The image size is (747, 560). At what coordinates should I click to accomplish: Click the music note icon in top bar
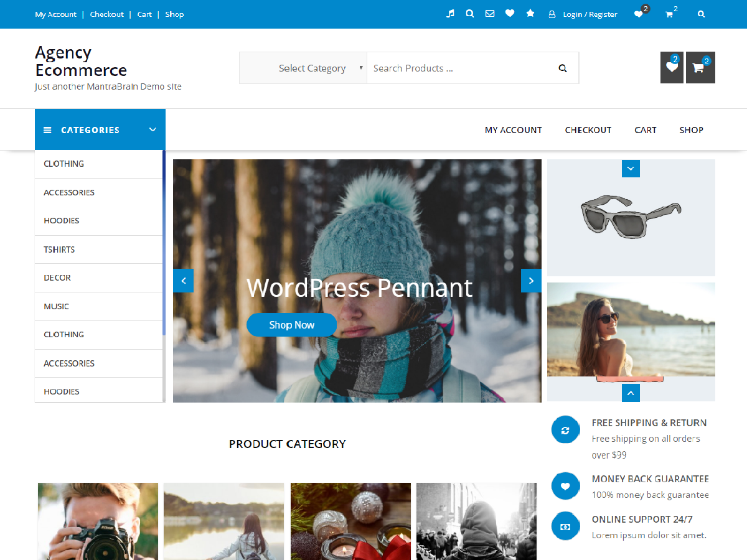coord(449,13)
